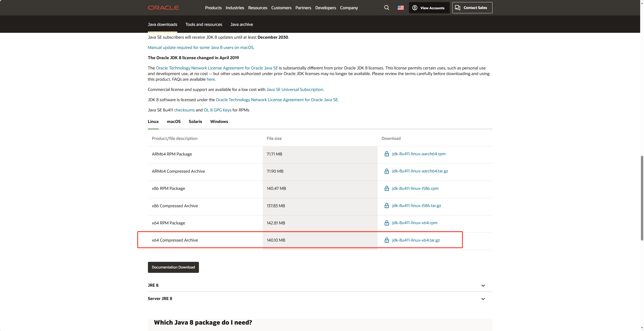The width and height of the screenshot is (644, 331).
Task: Select the macOS tab
Action: click(x=174, y=121)
